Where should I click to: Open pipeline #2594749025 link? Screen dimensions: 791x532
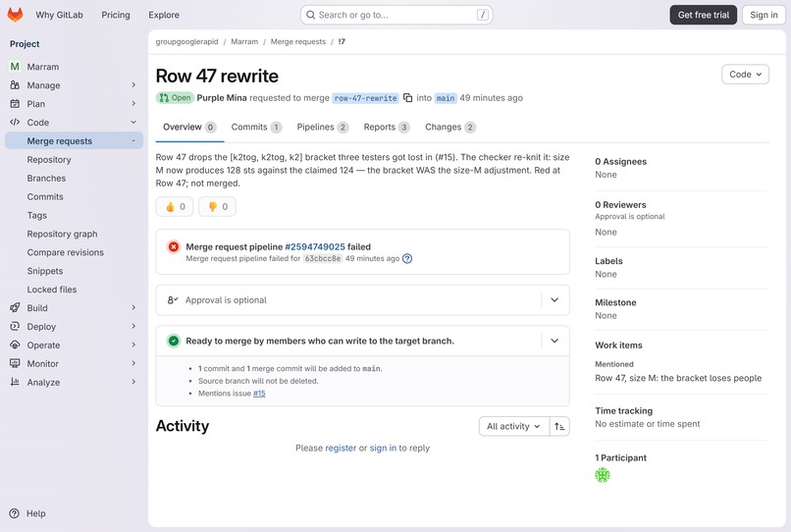click(315, 246)
